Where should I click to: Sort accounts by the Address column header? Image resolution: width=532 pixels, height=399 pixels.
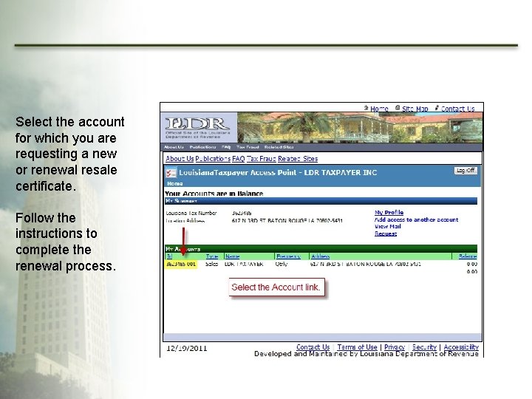[320, 256]
